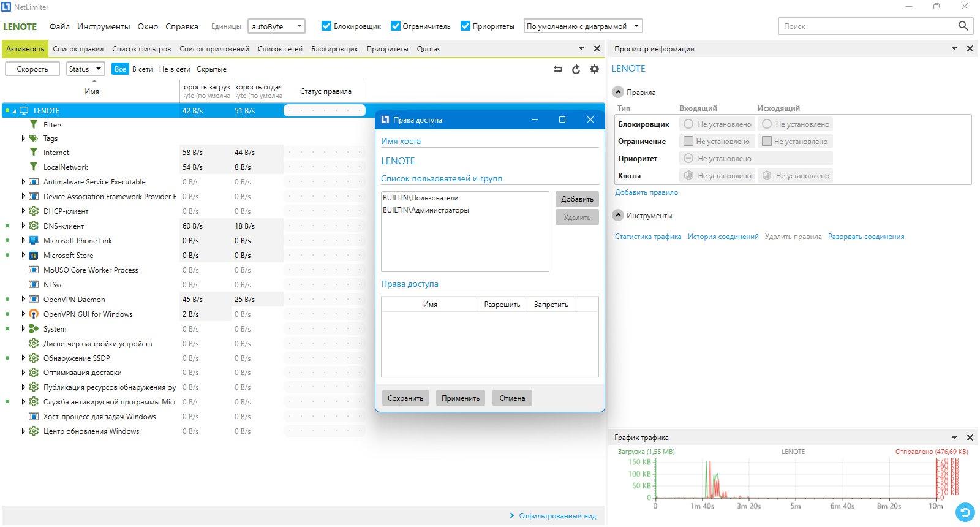Viewport: 980px width, 527px height.
Task: Close the Просмотр информации panel
Action: click(x=970, y=48)
